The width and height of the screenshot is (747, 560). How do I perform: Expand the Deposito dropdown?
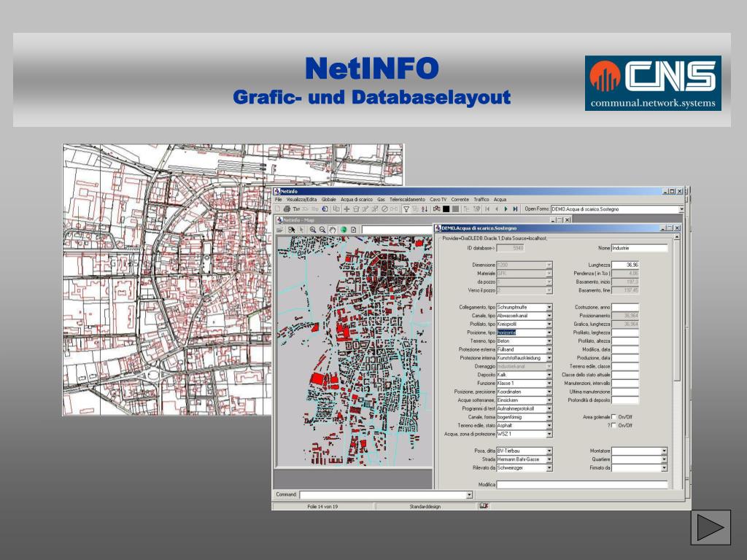(549, 375)
